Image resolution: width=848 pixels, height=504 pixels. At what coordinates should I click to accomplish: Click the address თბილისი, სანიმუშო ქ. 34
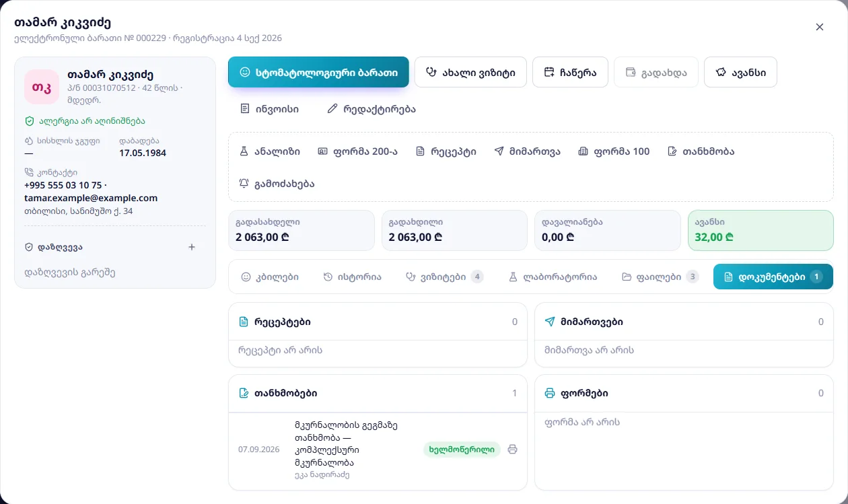click(78, 211)
